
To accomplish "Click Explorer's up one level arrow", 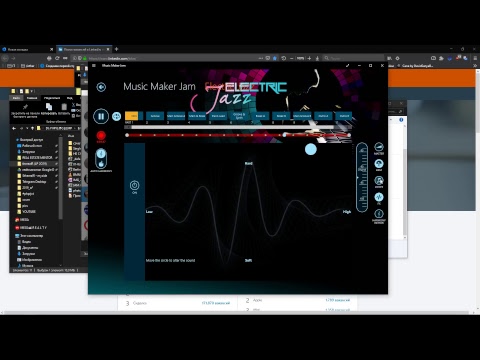I will (x=32, y=128).
